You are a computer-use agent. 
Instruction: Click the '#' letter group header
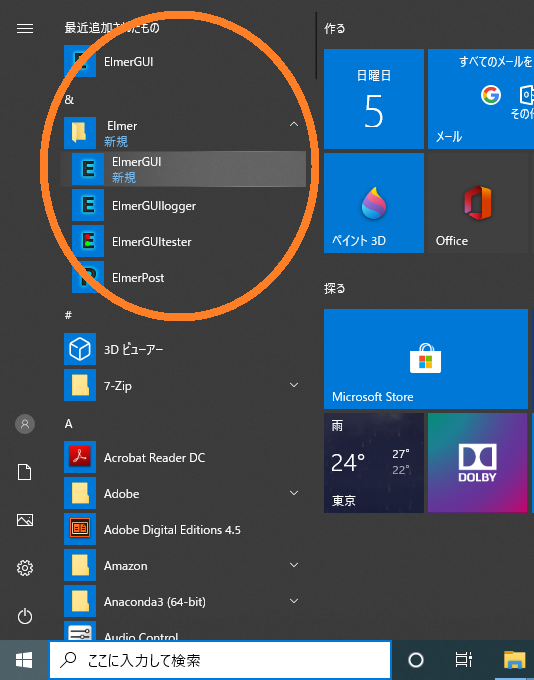click(x=68, y=315)
